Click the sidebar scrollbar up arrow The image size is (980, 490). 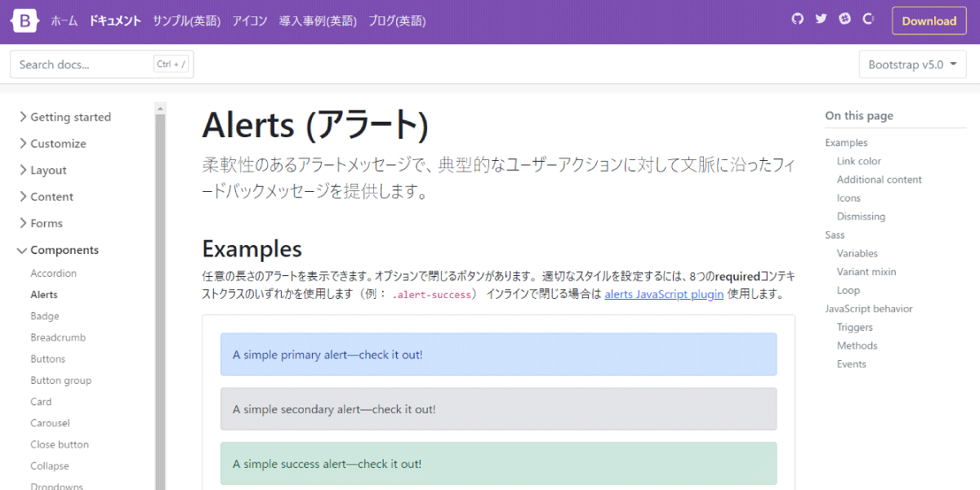pyautogui.click(x=160, y=108)
